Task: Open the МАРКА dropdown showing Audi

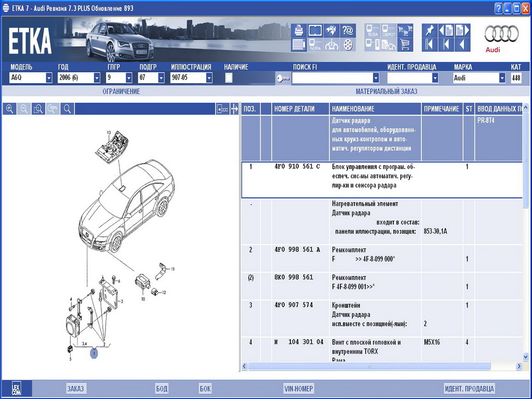Action: (x=502, y=78)
